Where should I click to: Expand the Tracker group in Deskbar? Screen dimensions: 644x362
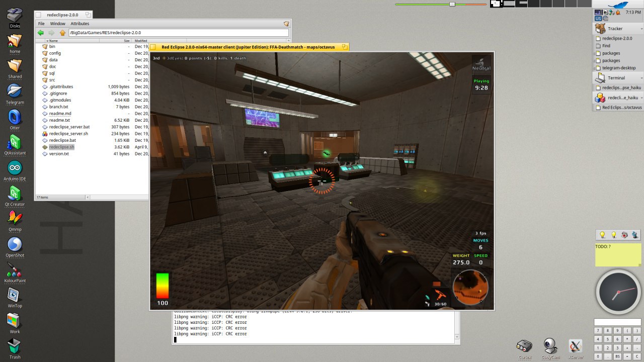pyautogui.click(x=641, y=29)
